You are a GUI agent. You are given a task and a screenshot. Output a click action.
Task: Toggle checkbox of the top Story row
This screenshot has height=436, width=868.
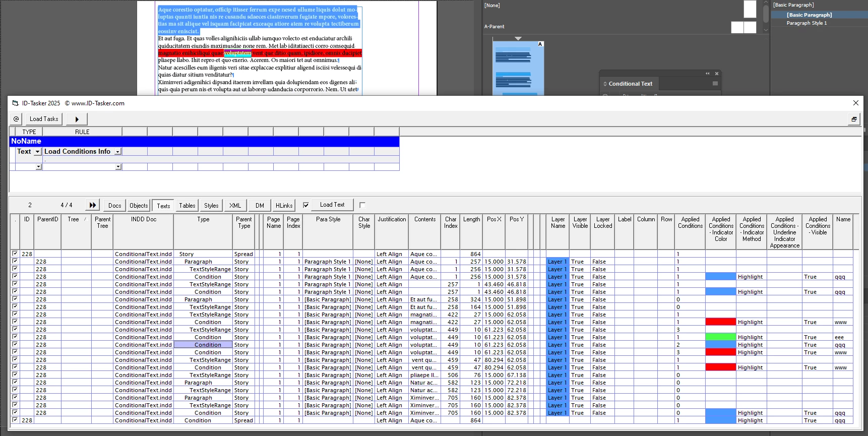point(15,254)
